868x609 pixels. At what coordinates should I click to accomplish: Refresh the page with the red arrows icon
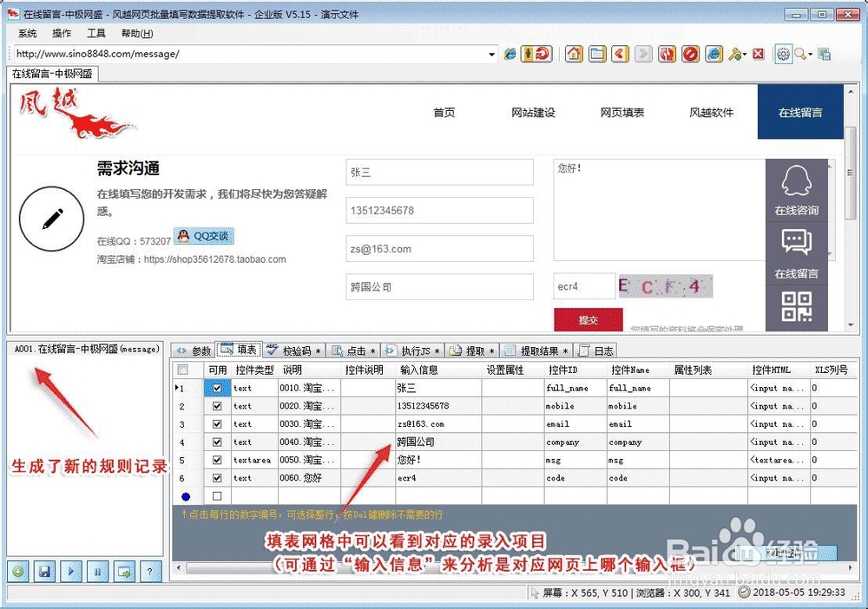pyautogui.click(x=667, y=54)
